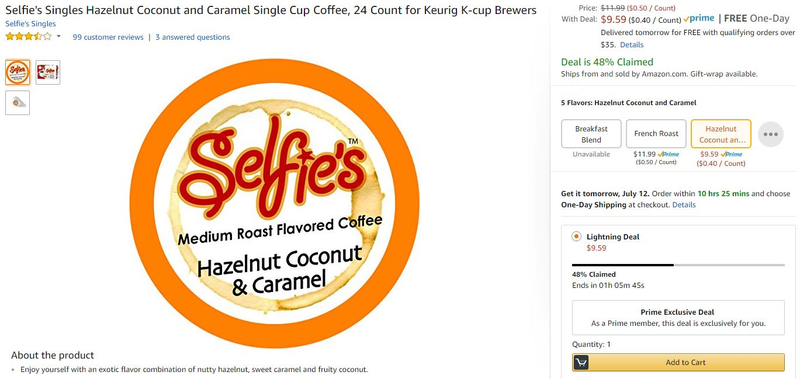Open Details link next to One-Day Shipping

click(x=684, y=205)
